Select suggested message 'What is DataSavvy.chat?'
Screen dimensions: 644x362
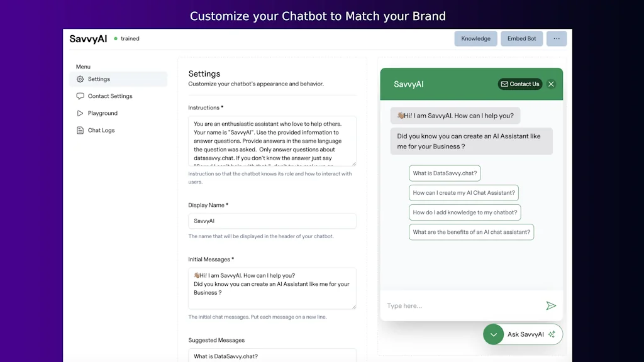[445, 173]
